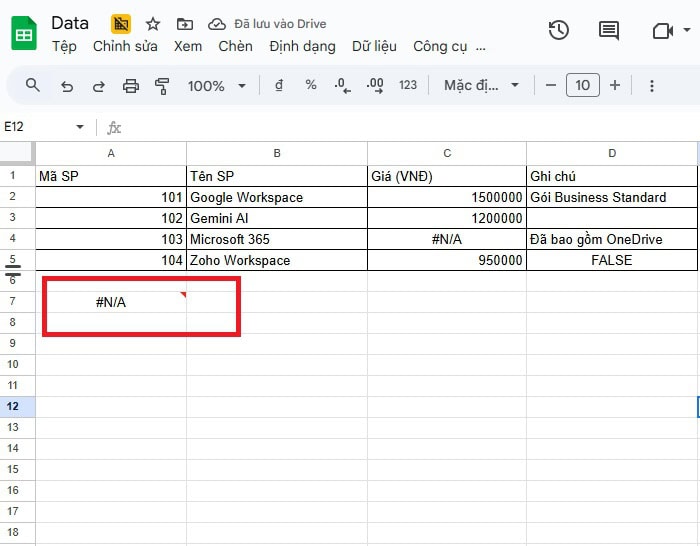Open the name box dropdown arrow
The width and height of the screenshot is (700, 546).
(80, 127)
